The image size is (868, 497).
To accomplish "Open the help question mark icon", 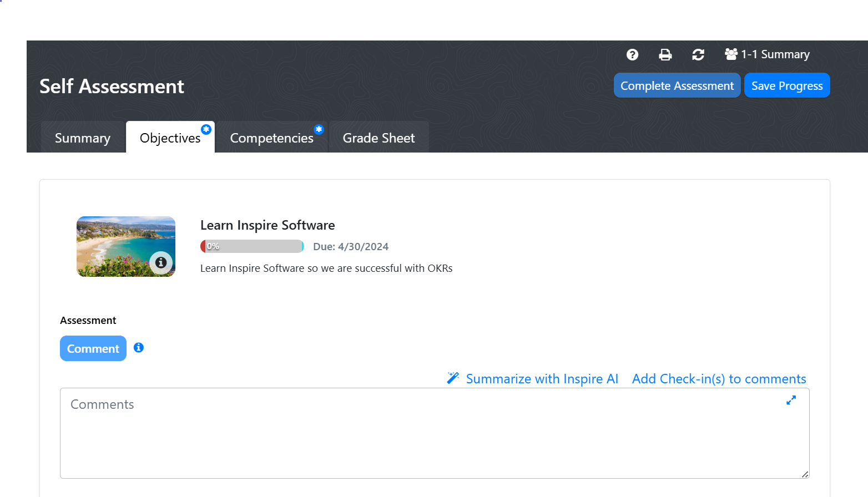I will (632, 54).
